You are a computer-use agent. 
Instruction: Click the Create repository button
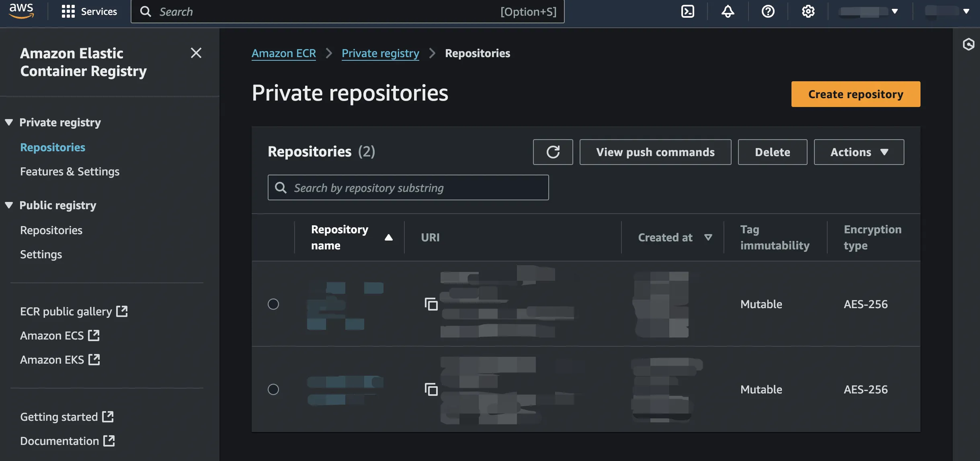(x=855, y=94)
